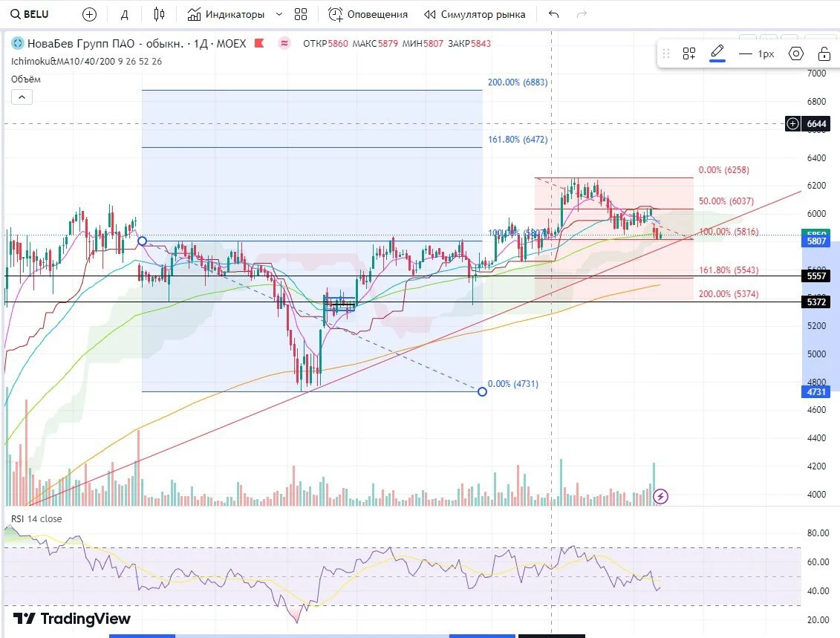This screenshot has width=840, height=638.
Task: Open symbol search for BELU
Action: click(30, 14)
